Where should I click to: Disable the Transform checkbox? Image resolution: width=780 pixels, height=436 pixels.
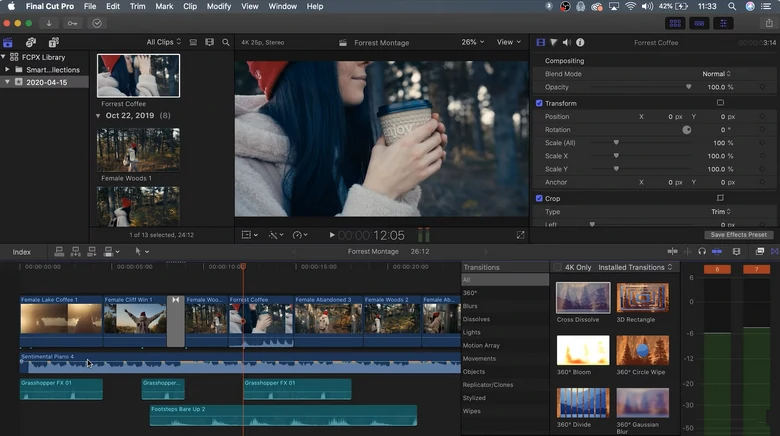point(539,103)
